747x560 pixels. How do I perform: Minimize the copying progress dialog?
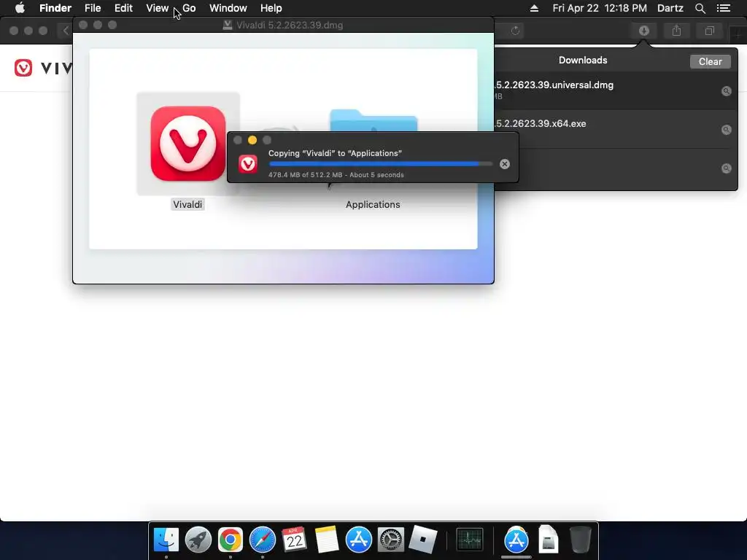point(252,140)
